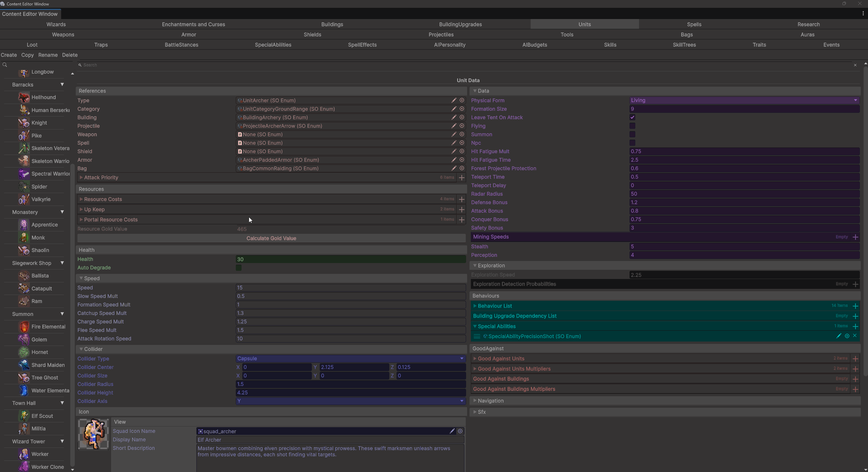
Task: Expand the Attack Priority list
Action: [81, 177]
